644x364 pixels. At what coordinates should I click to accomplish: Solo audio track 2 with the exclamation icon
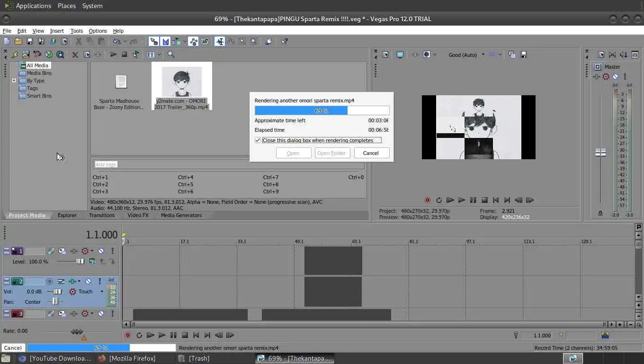[99, 282]
